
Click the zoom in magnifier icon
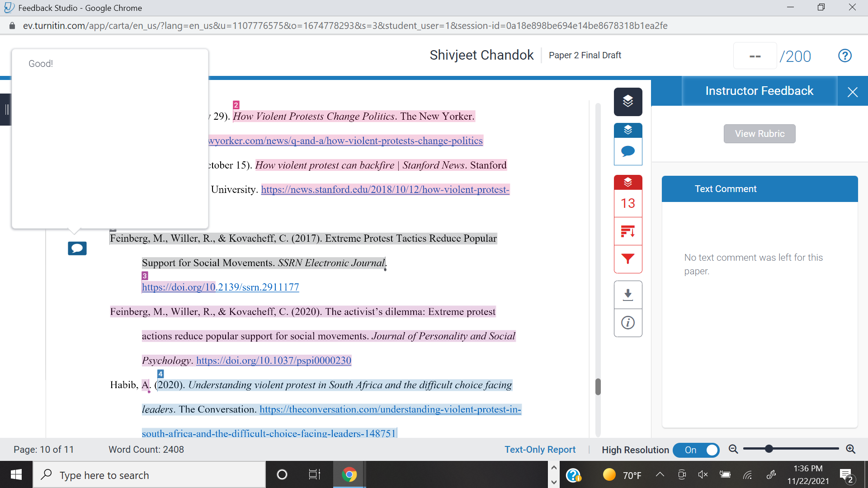[850, 449]
